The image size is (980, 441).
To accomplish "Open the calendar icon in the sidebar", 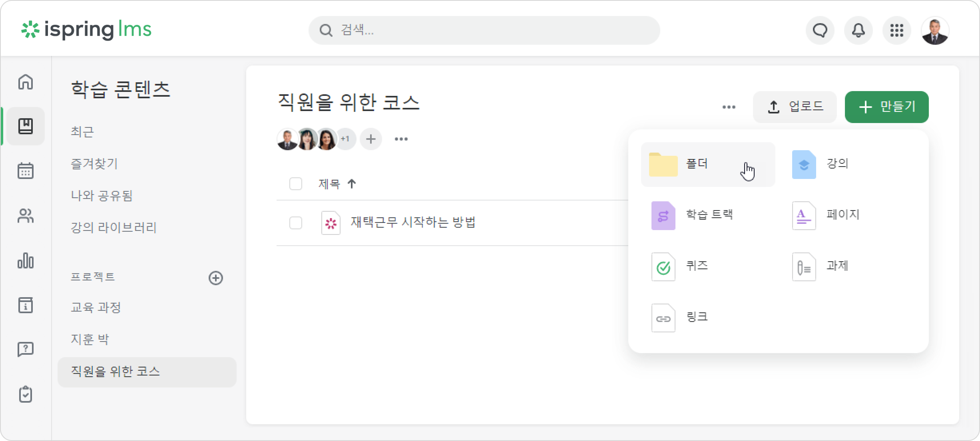I will pos(26,171).
